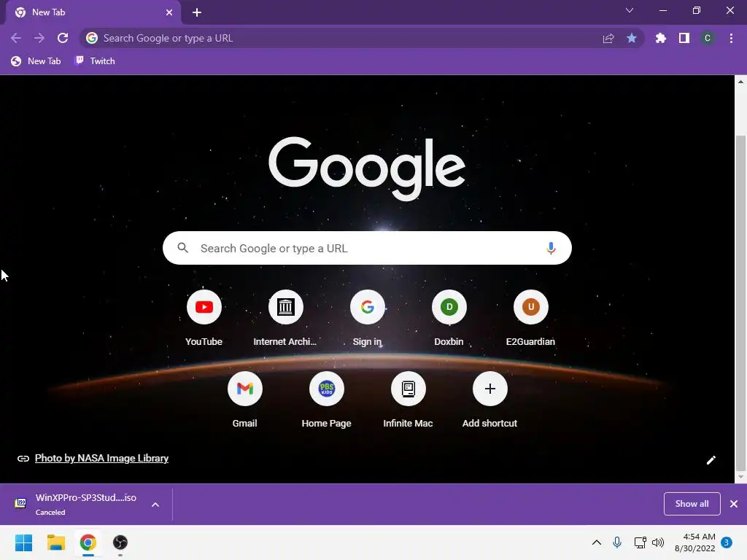Click the microphone tray icon
Screen dimensions: 747x560
click(x=617, y=542)
